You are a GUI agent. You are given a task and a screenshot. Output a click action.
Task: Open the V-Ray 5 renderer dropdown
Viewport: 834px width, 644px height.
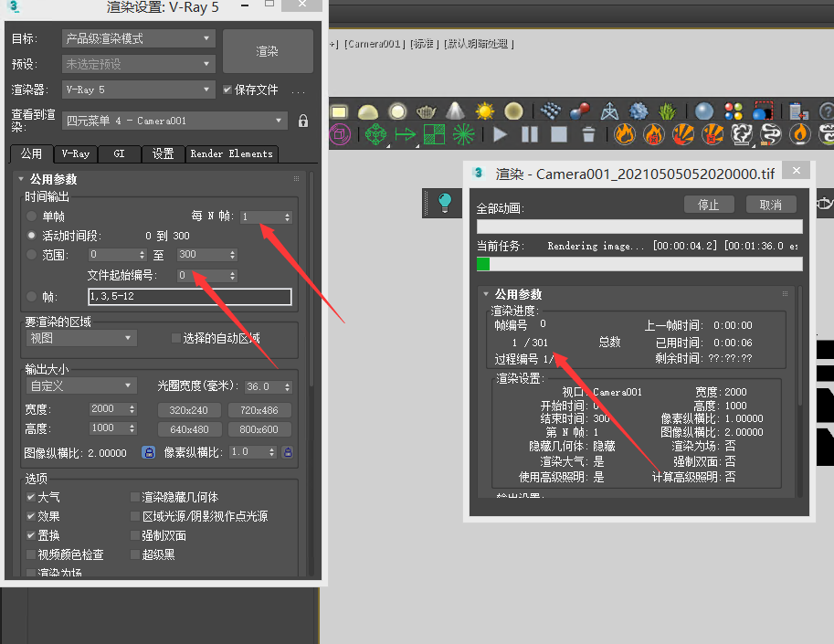coord(139,90)
